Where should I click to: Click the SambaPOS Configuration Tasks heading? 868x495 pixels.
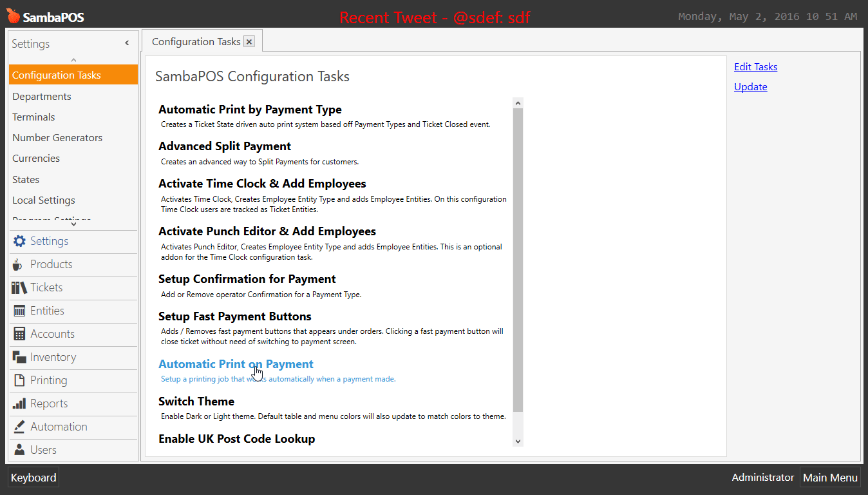[252, 77]
